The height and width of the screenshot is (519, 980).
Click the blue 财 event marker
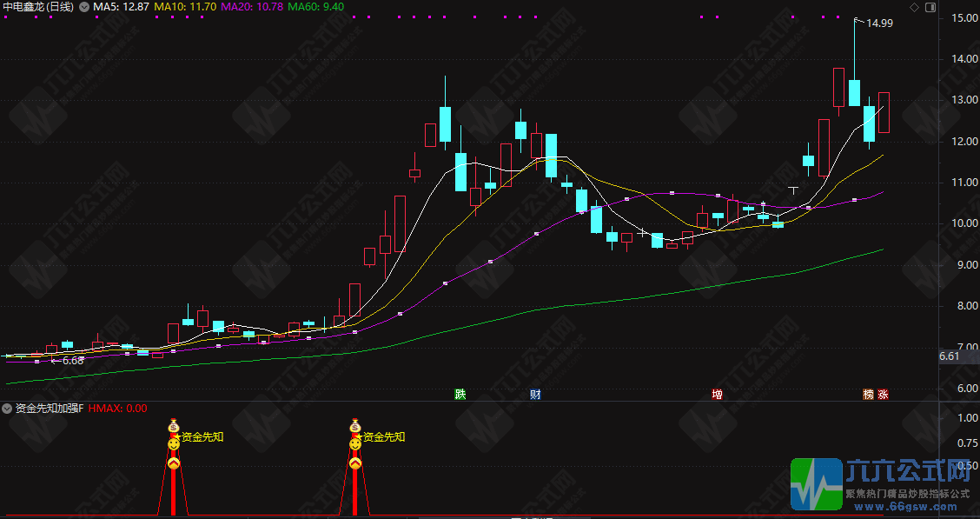tap(536, 394)
